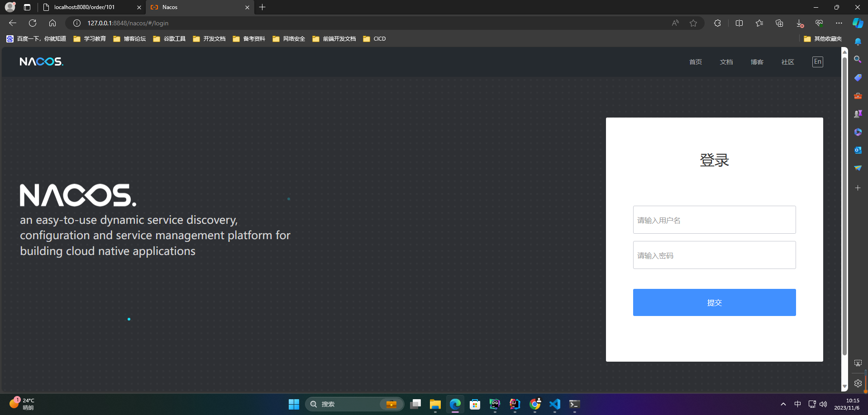Open the favorites list
This screenshot has height=415, width=868.
759,23
